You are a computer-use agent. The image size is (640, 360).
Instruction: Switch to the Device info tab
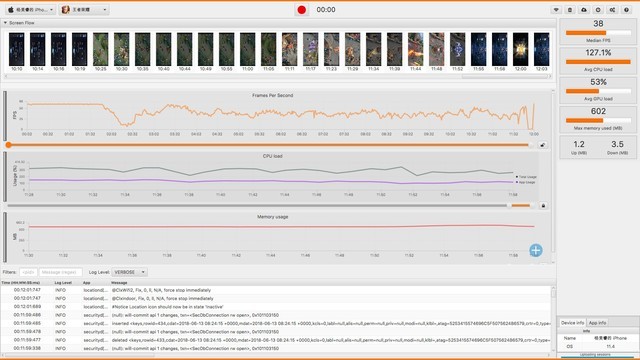(x=572, y=322)
